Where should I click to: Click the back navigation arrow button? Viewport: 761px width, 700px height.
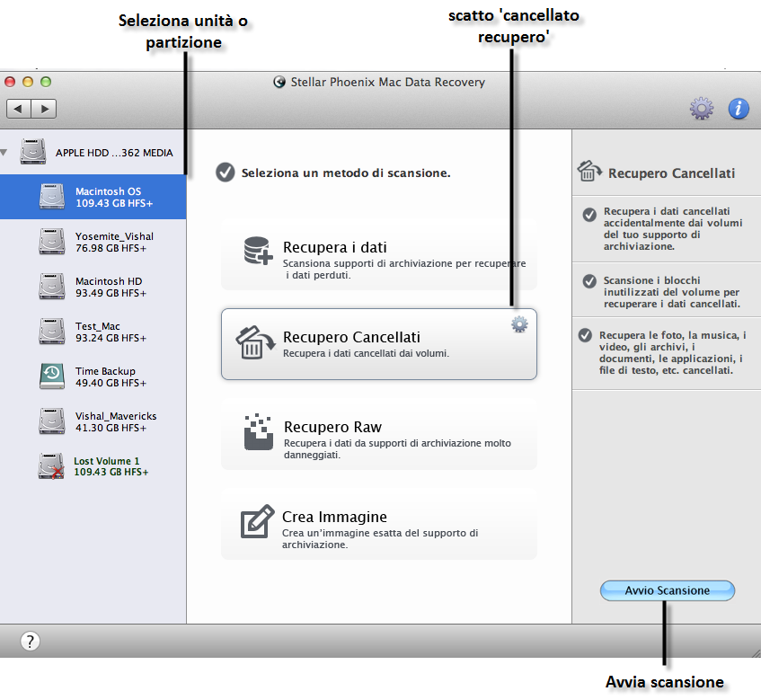pos(19,109)
